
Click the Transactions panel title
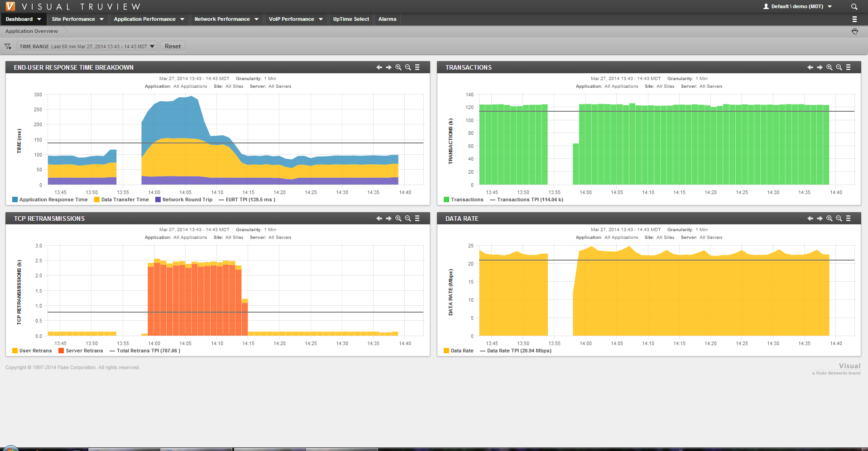pyautogui.click(x=468, y=67)
